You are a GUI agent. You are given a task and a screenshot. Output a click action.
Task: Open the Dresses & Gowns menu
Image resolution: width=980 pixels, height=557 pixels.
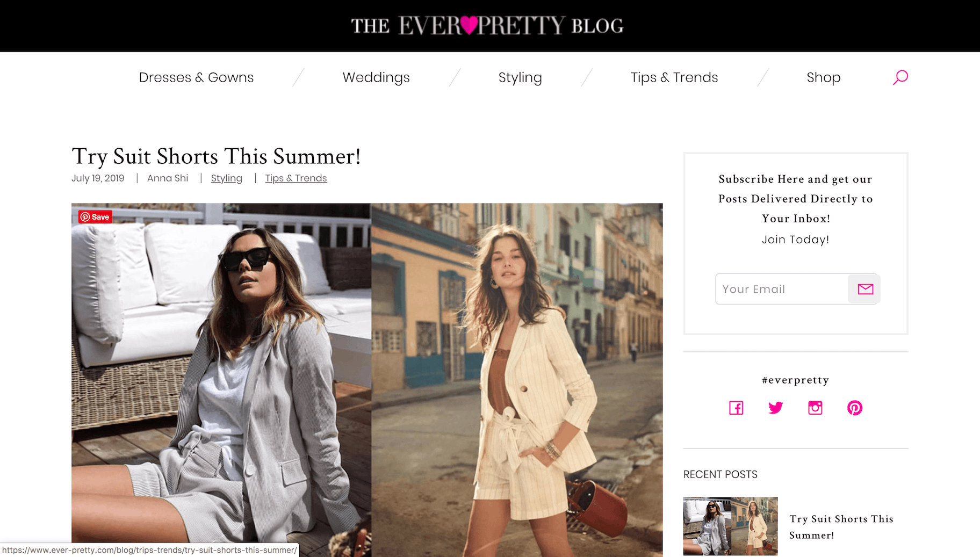[196, 77]
